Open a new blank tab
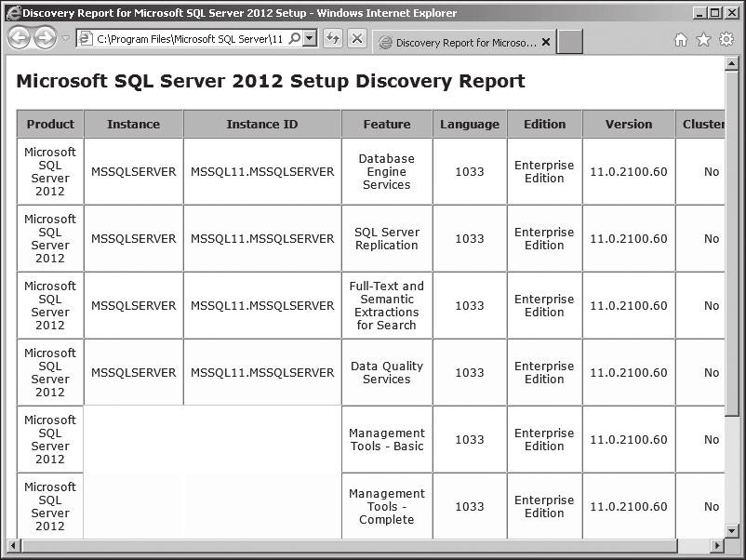Viewport: 746px width, 560px height. (569, 42)
